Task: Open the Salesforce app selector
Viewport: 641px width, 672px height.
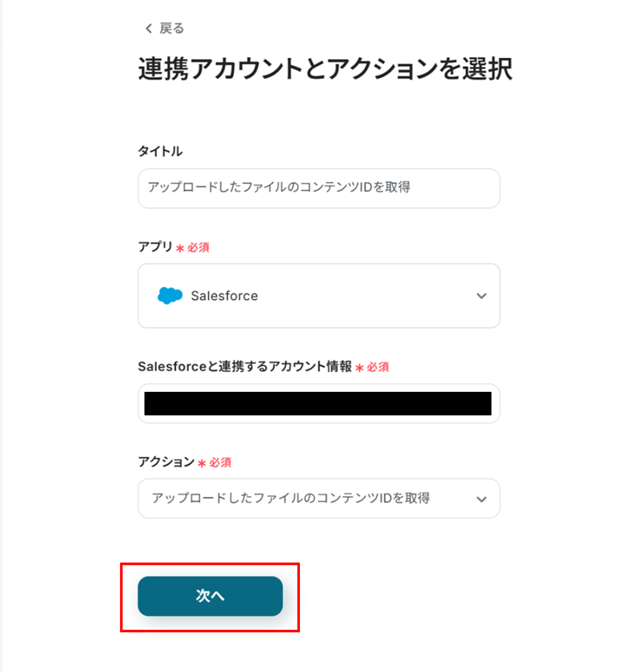Action: pyautogui.click(x=318, y=296)
